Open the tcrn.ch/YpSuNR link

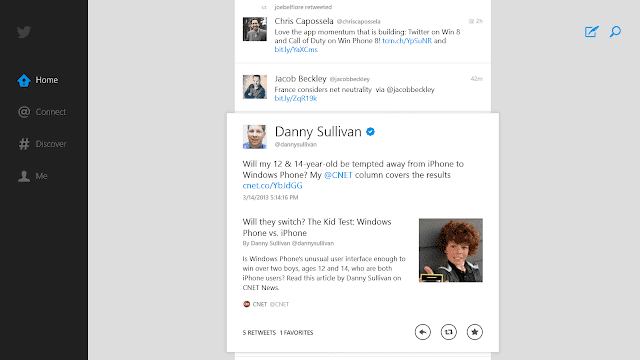click(407, 41)
